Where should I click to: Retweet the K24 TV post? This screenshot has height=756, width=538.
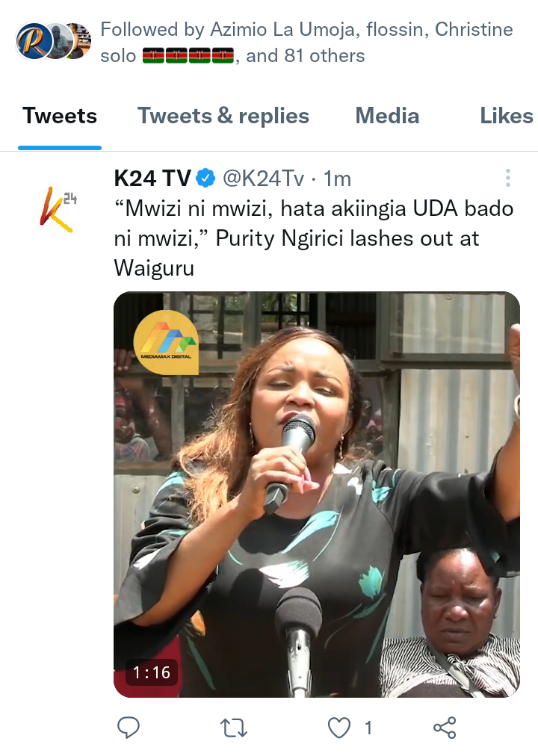click(x=234, y=728)
